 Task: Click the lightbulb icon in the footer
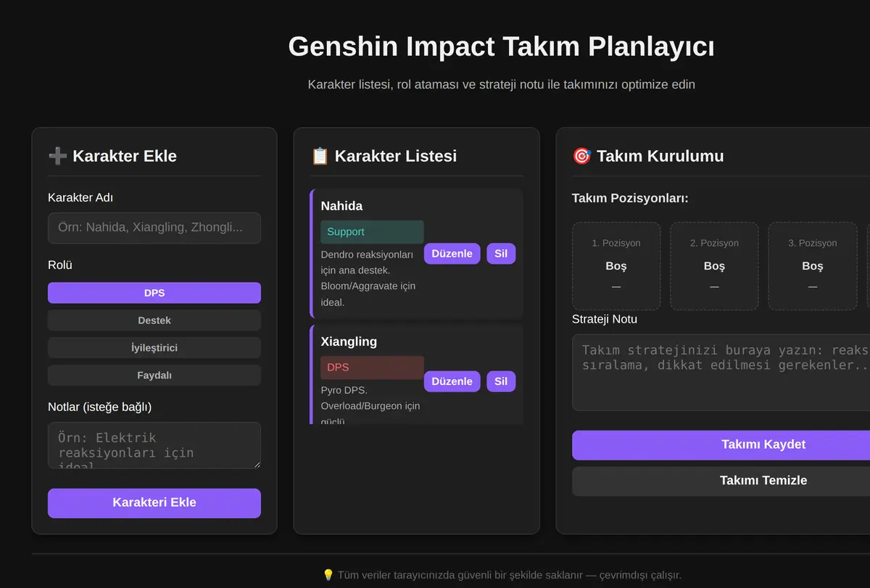[328, 575]
